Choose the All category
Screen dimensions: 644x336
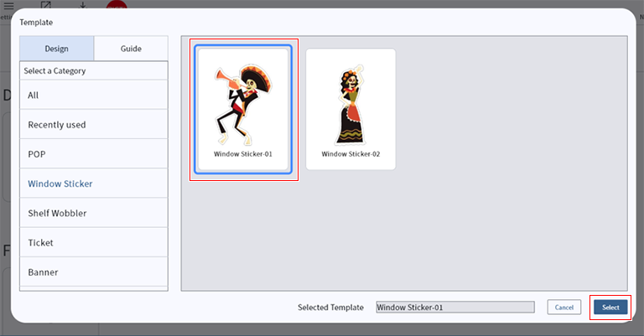pos(94,96)
